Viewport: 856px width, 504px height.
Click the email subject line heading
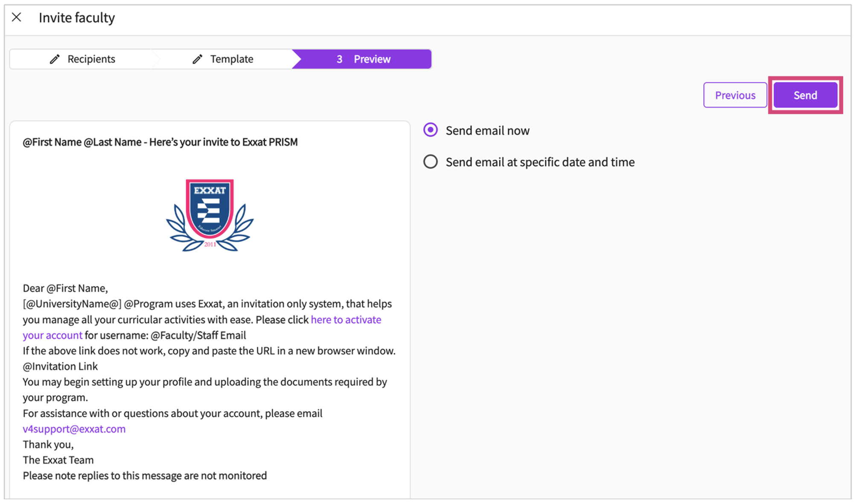pyautogui.click(x=160, y=142)
